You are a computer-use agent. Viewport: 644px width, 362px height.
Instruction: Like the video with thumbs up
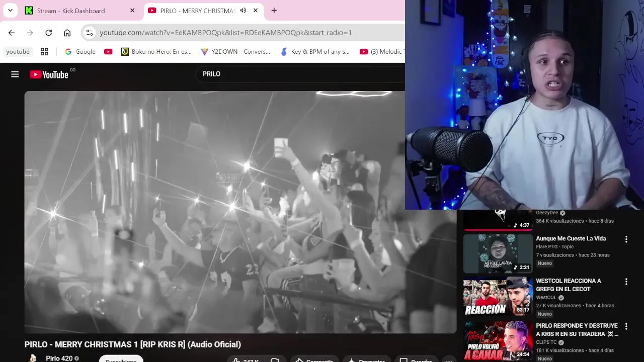click(x=246, y=360)
